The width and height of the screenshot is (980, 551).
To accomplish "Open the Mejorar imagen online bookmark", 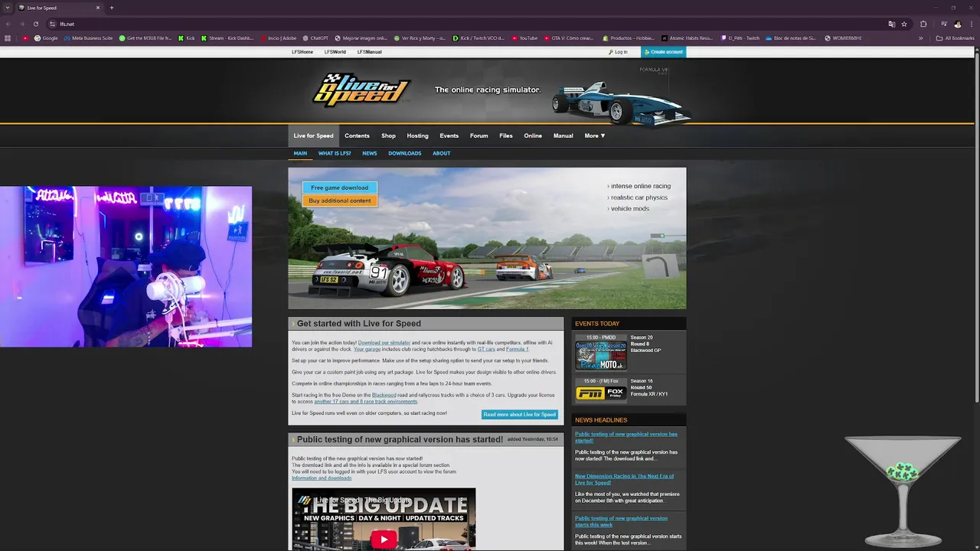I will (361, 37).
